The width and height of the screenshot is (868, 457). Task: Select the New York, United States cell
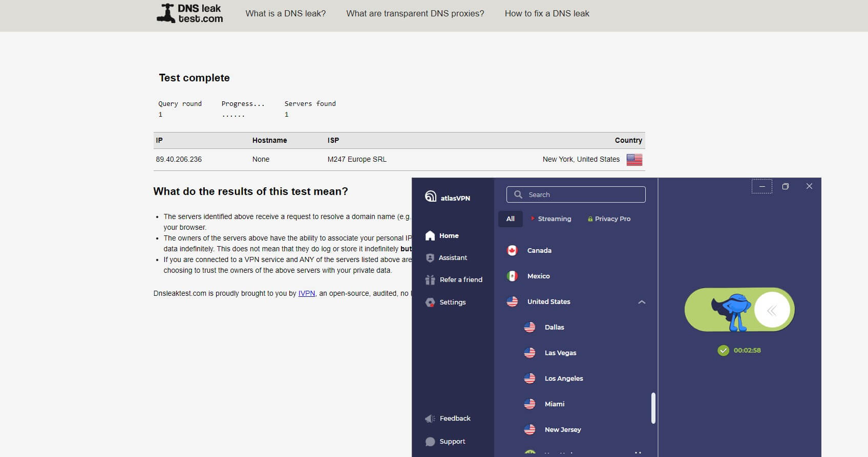(x=581, y=159)
